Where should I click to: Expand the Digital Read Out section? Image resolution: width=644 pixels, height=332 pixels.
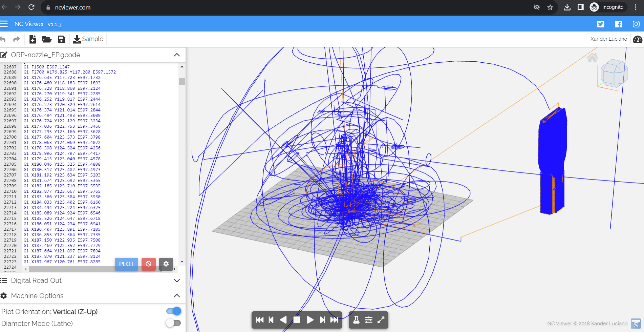pyautogui.click(x=177, y=281)
